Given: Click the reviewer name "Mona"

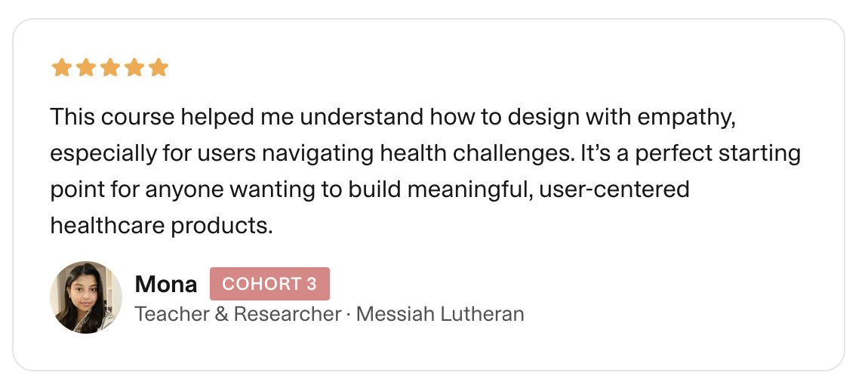Looking at the screenshot, I should 165,285.
